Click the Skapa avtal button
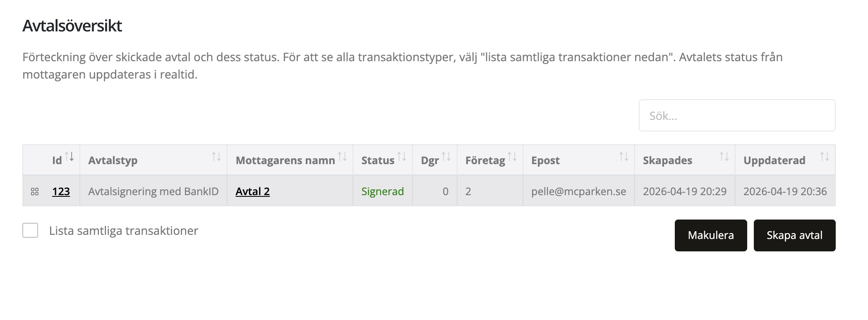Viewport: 868px width, 320px height. (x=794, y=235)
